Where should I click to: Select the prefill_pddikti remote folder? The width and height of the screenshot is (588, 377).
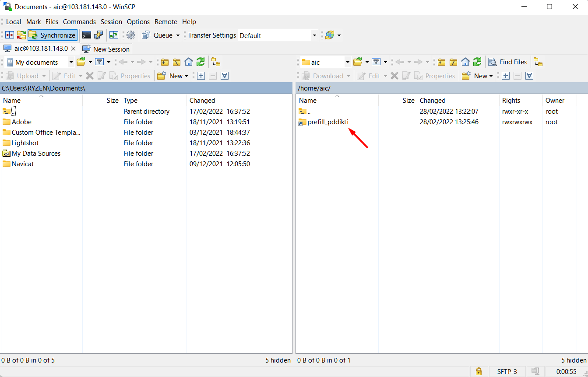(327, 122)
